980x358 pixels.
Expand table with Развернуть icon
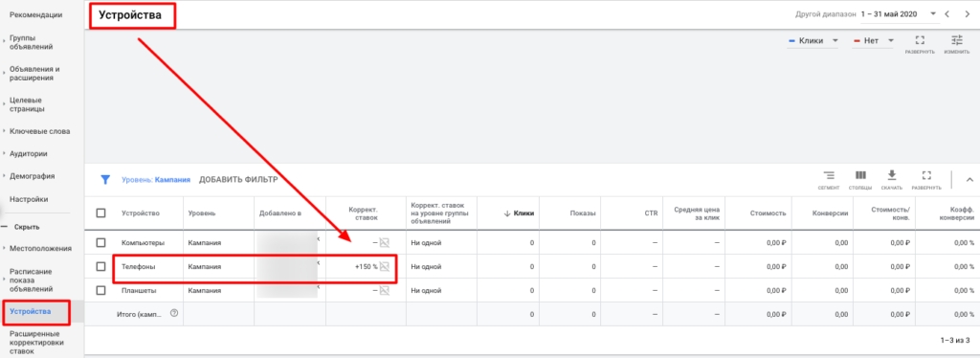tap(926, 175)
